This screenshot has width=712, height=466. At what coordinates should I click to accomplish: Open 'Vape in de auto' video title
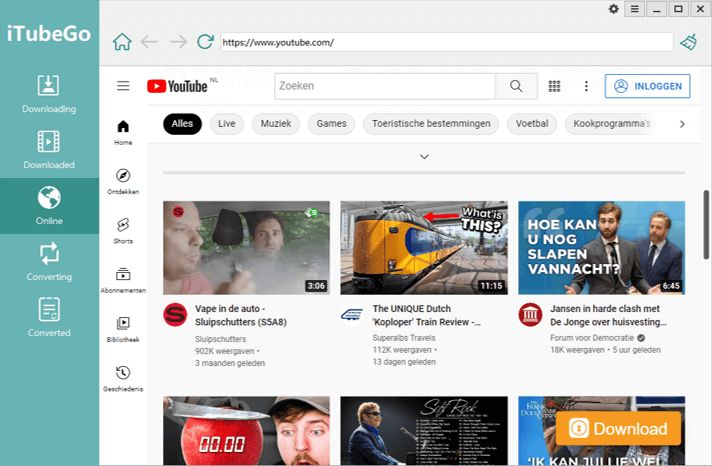point(241,315)
